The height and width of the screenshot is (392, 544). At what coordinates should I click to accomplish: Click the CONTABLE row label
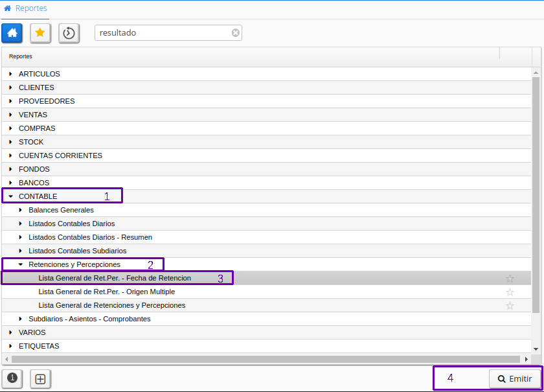pyautogui.click(x=38, y=196)
